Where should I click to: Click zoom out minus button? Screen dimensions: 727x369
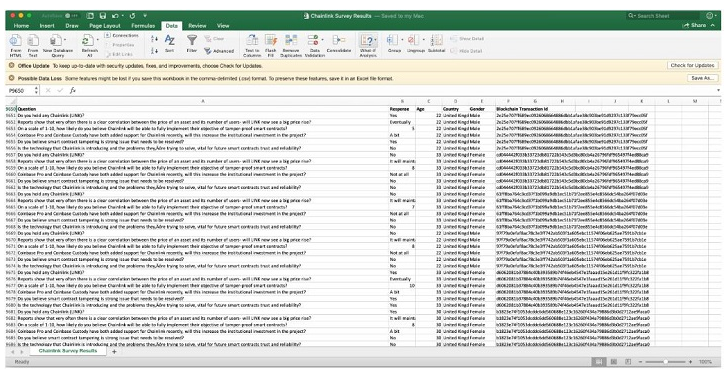tap(640, 362)
